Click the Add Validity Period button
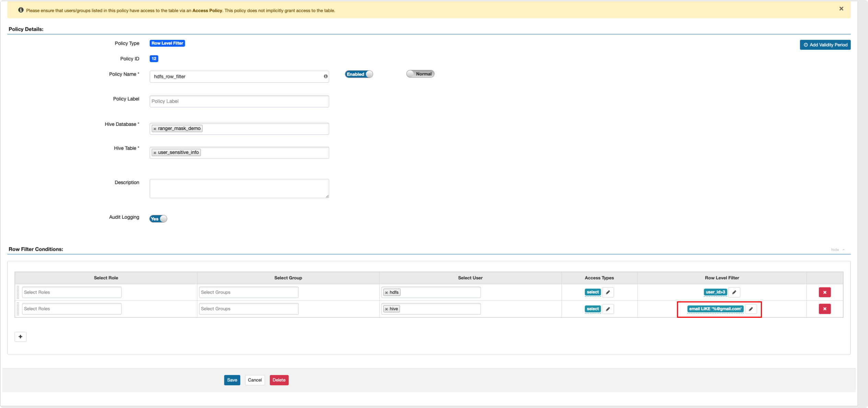 tap(825, 45)
